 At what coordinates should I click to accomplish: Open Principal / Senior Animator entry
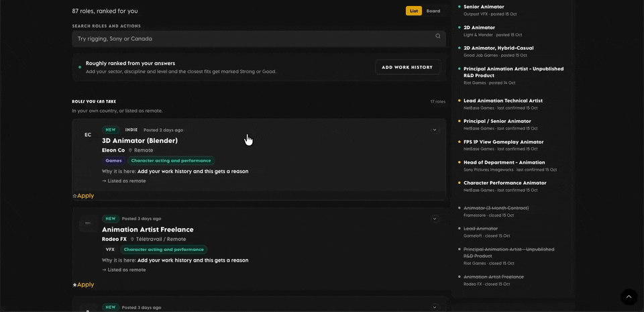coord(497,121)
